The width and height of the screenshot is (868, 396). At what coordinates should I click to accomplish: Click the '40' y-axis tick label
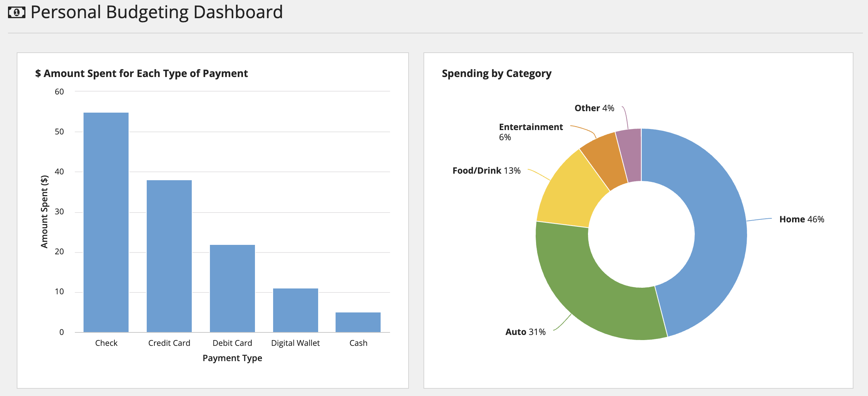click(x=59, y=172)
